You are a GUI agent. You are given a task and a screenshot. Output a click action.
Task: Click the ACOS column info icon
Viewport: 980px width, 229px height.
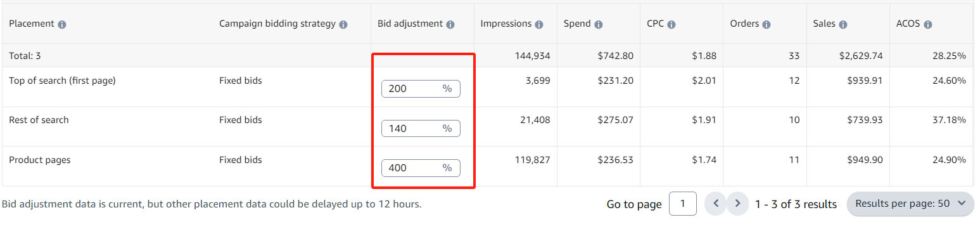point(927,25)
